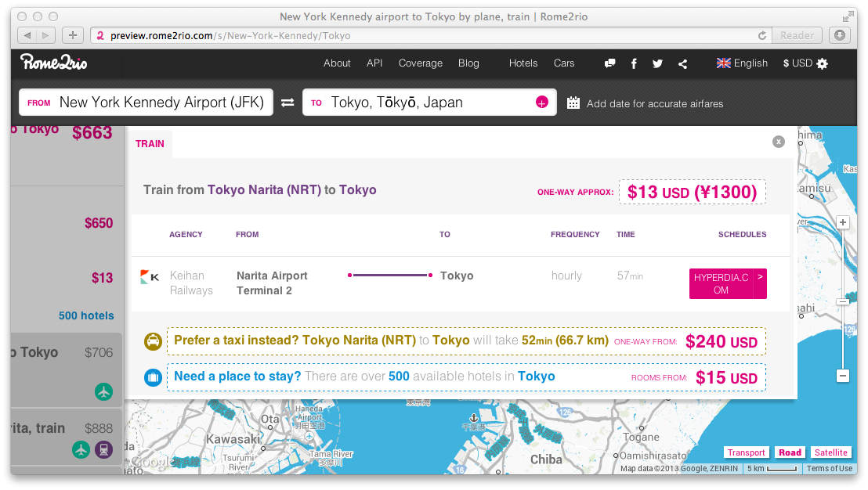Click the map zoom slider handle

(x=842, y=302)
